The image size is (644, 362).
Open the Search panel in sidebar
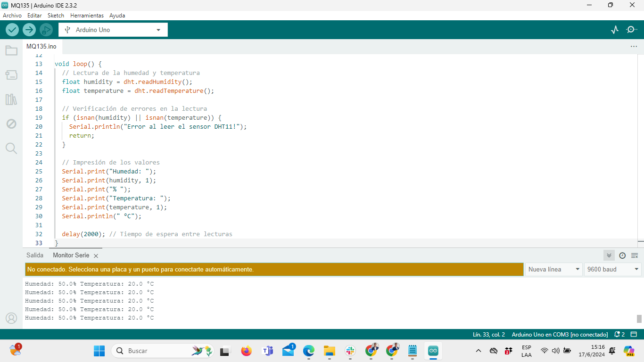pyautogui.click(x=11, y=148)
